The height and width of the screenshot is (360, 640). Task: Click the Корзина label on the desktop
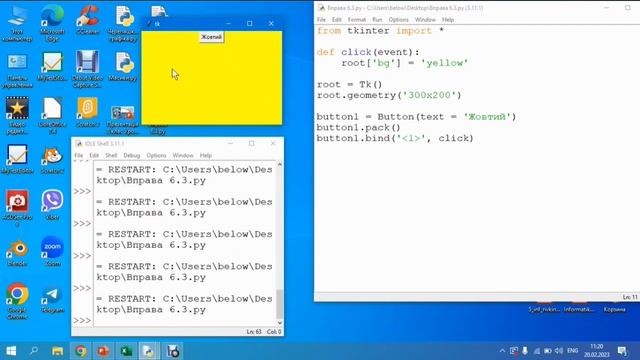click(614, 309)
